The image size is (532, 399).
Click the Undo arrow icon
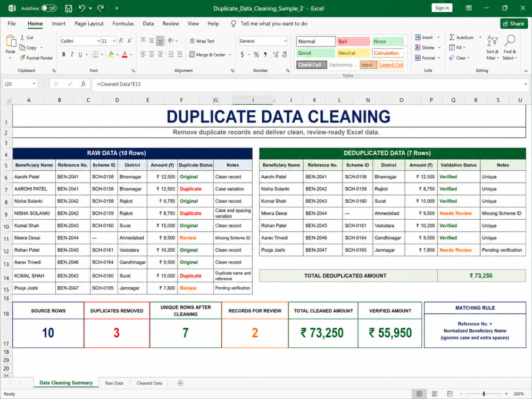tap(82, 8)
